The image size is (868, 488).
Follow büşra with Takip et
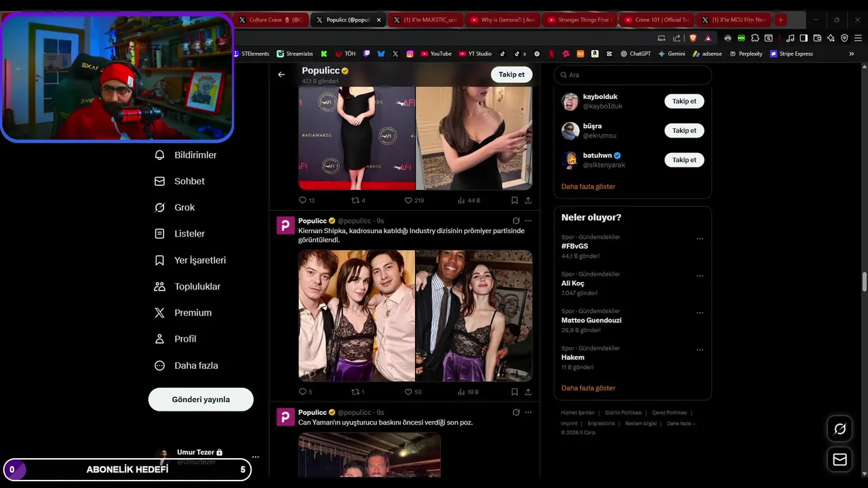[x=684, y=130]
